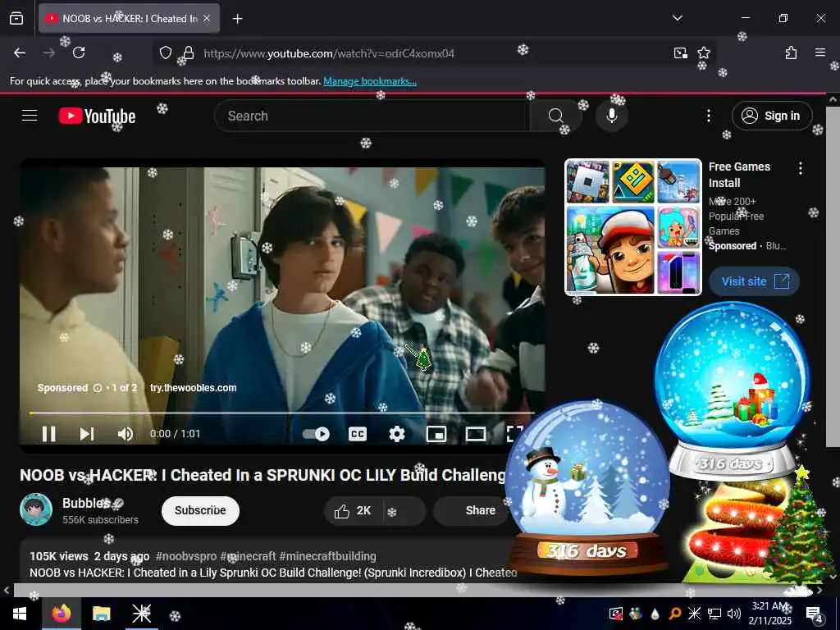Viewport: 840px width, 630px height.
Task: Open snowflake app on taskbar
Action: [x=141, y=614]
